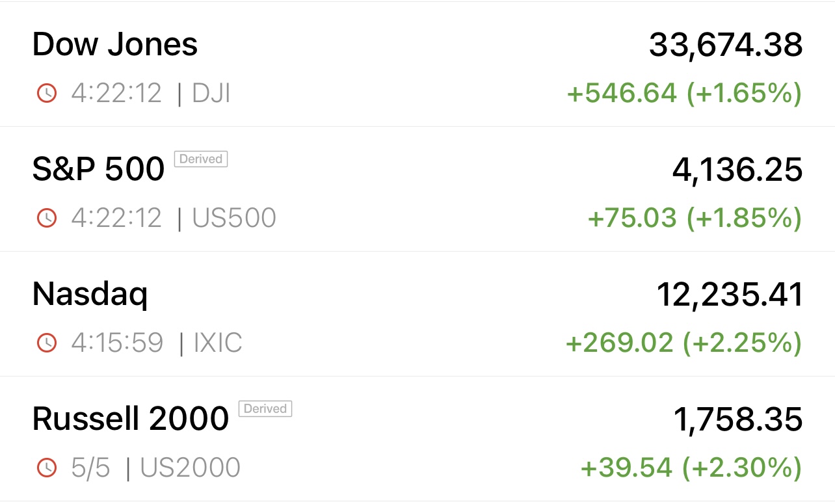Select the Nasdaq index title
Image resolution: width=835 pixels, height=504 pixels.
[90, 295]
